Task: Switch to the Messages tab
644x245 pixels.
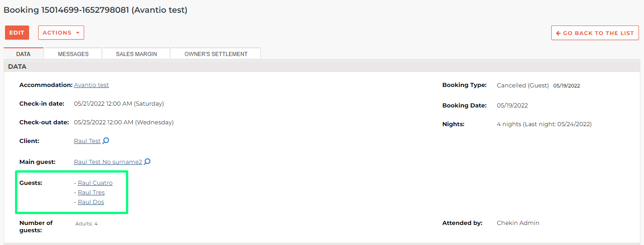Action: [73, 54]
